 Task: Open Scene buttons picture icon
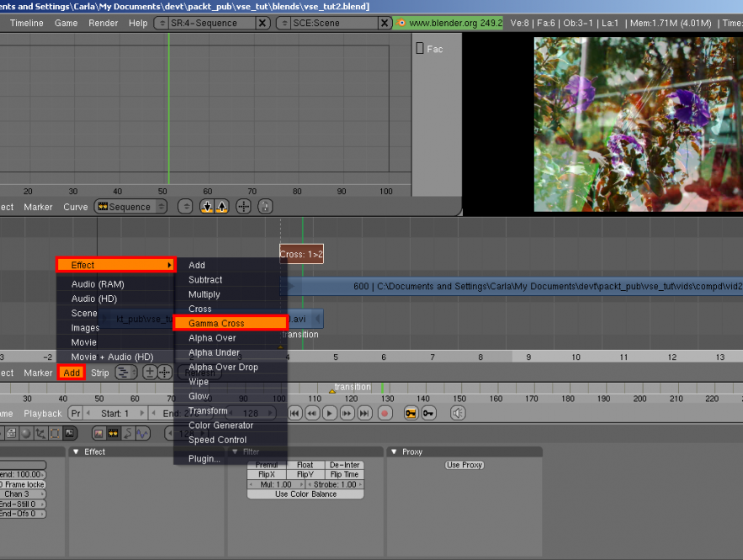[x=98, y=433]
